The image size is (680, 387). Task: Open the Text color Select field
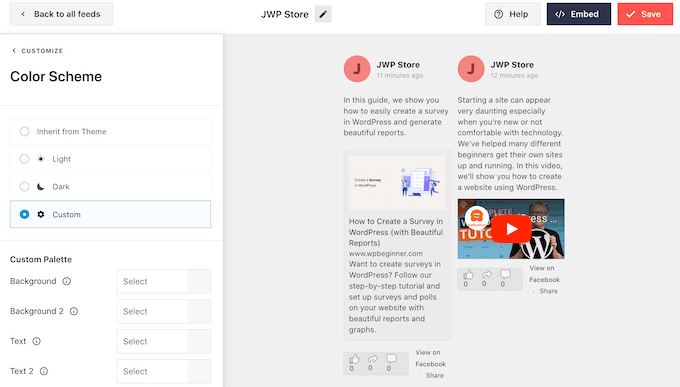[x=152, y=341]
